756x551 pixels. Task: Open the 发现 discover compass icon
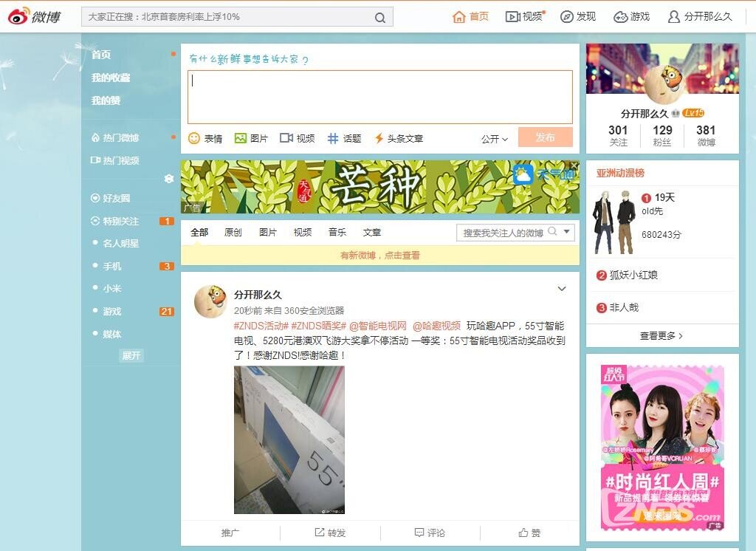(566, 17)
